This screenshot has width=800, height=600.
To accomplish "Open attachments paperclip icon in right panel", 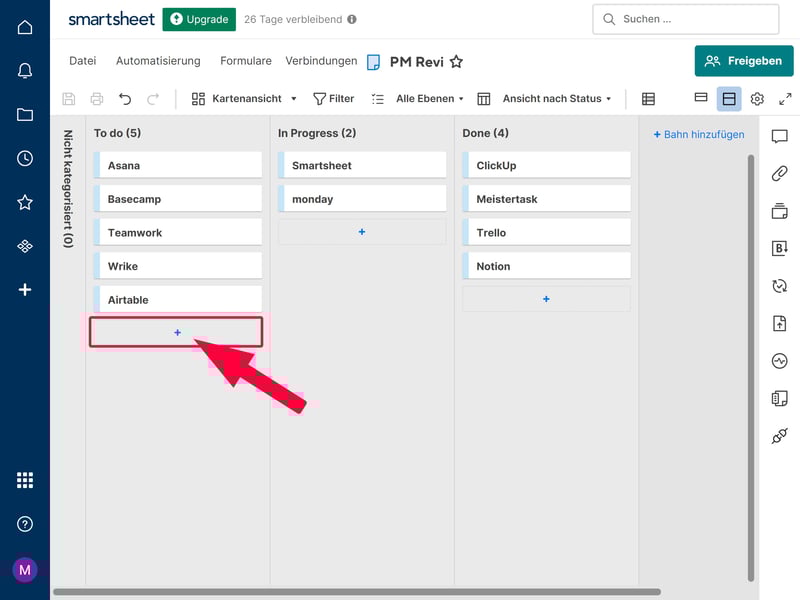I will (779, 173).
